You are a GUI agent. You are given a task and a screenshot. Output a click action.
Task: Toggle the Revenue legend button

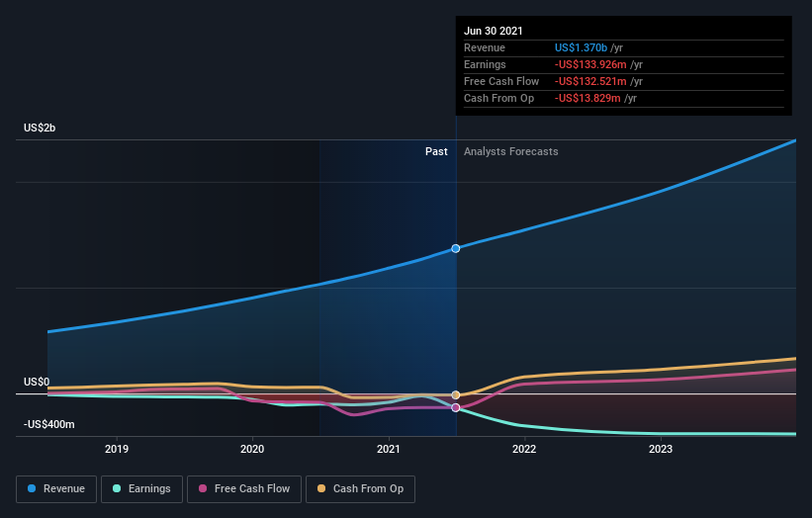coord(56,489)
